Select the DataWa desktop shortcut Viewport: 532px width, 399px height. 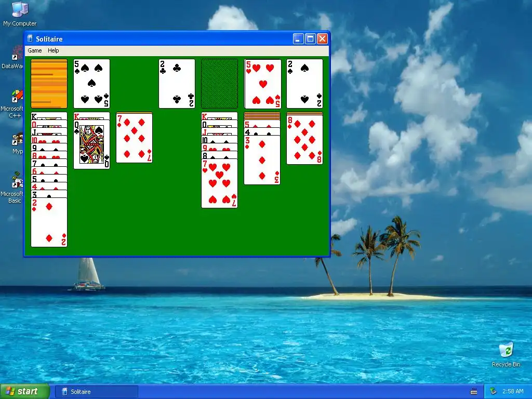coord(12,58)
